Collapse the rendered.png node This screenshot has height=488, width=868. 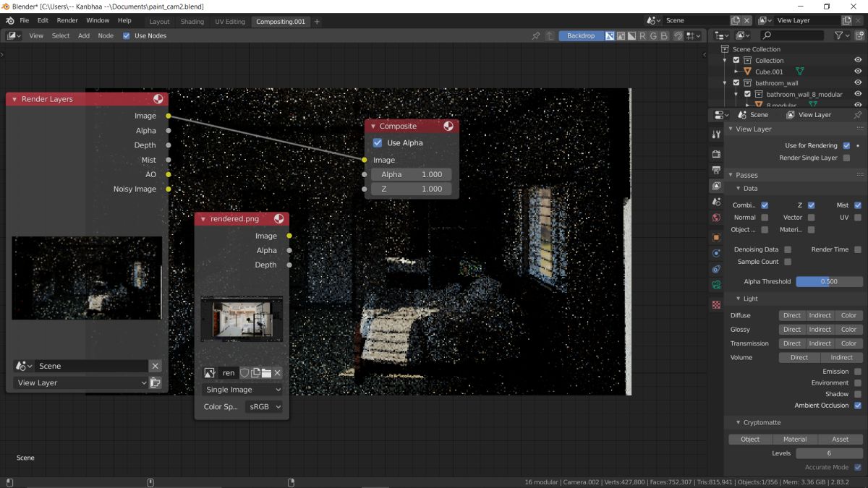203,219
